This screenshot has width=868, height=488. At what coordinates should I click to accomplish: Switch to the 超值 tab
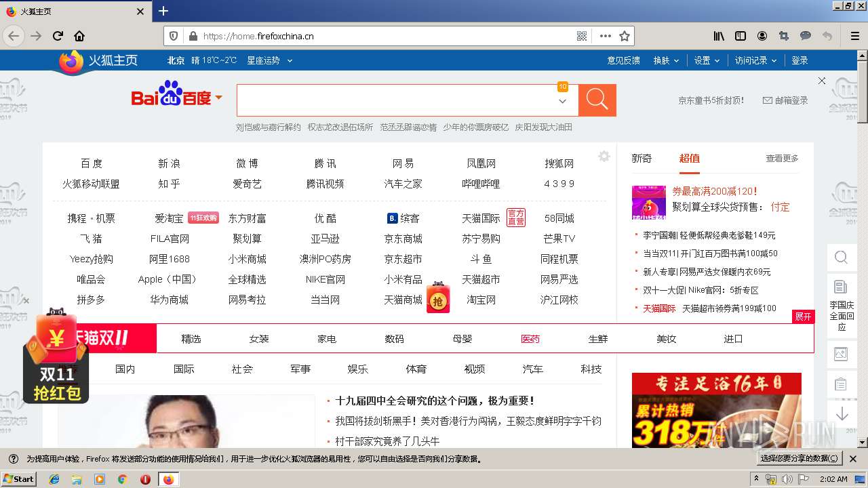tap(690, 158)
